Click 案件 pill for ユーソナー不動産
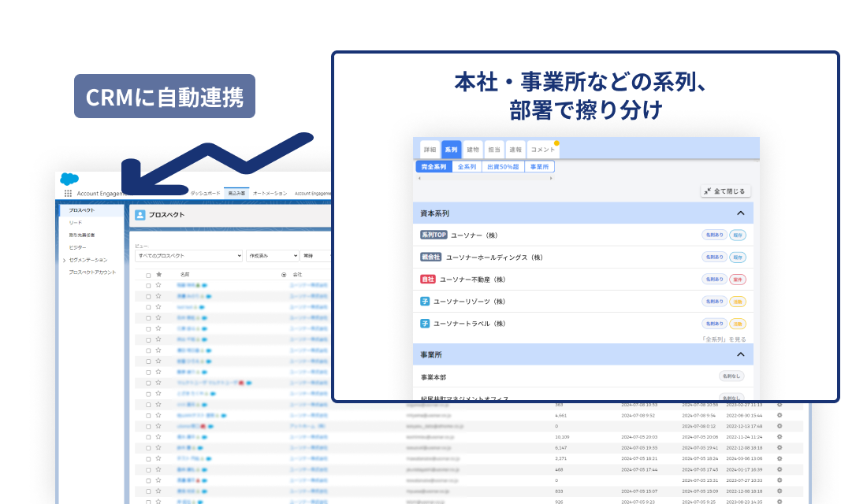The image size is (867, 504). coord(738,279)
